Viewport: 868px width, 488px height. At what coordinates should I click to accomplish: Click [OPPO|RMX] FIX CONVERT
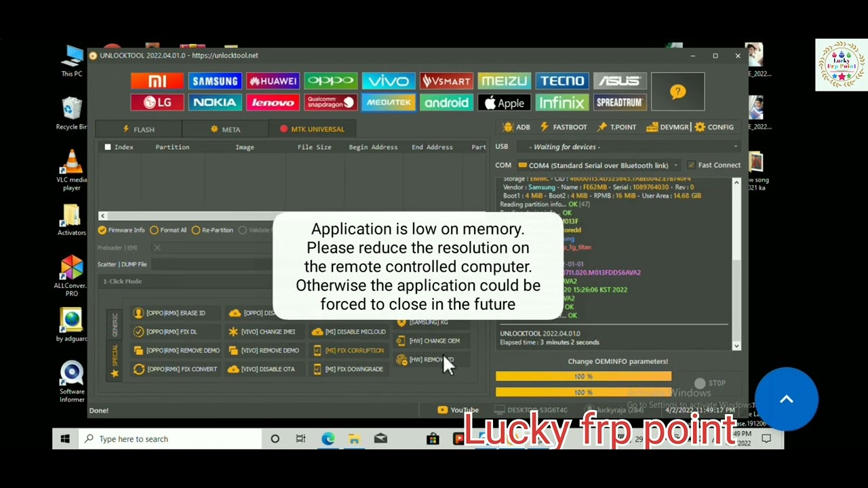point(175,369)
